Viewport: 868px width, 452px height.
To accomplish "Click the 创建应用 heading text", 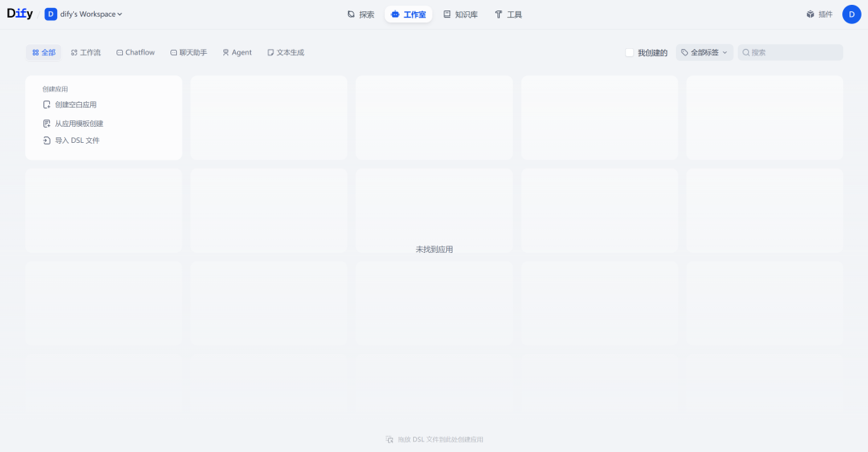I will (x=55, y=89).
